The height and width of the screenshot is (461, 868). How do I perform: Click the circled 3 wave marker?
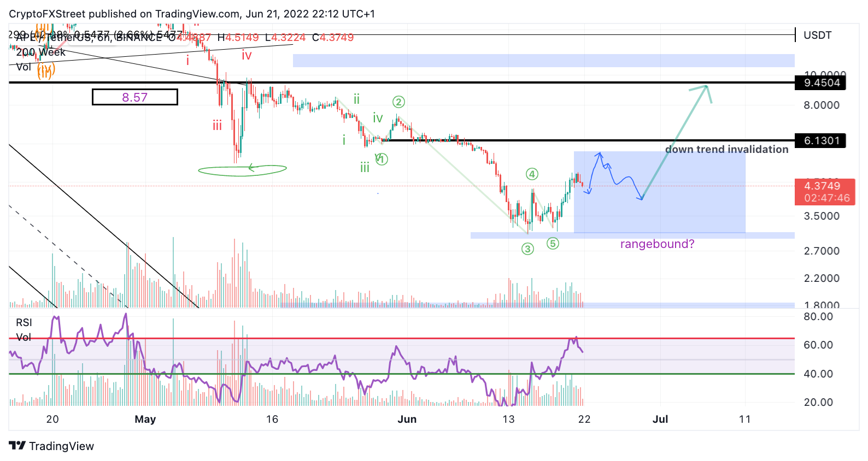pyautogui.click(x=527, y=249)
